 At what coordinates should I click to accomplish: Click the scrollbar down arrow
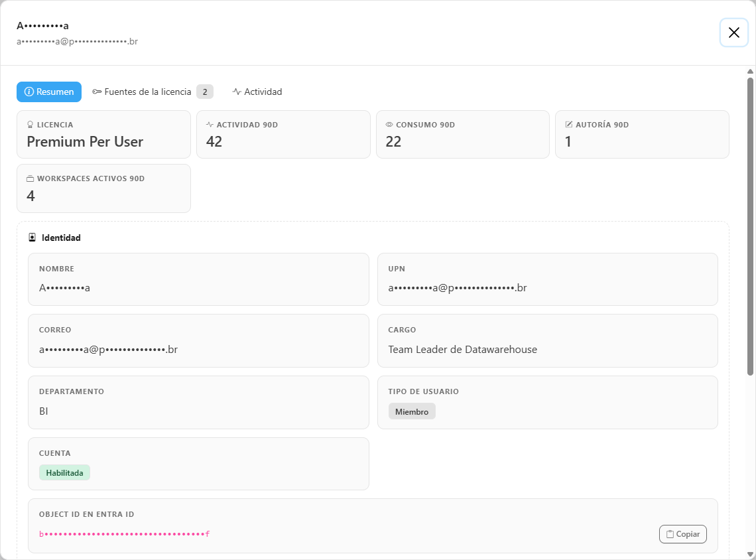(x=750, y=555)
